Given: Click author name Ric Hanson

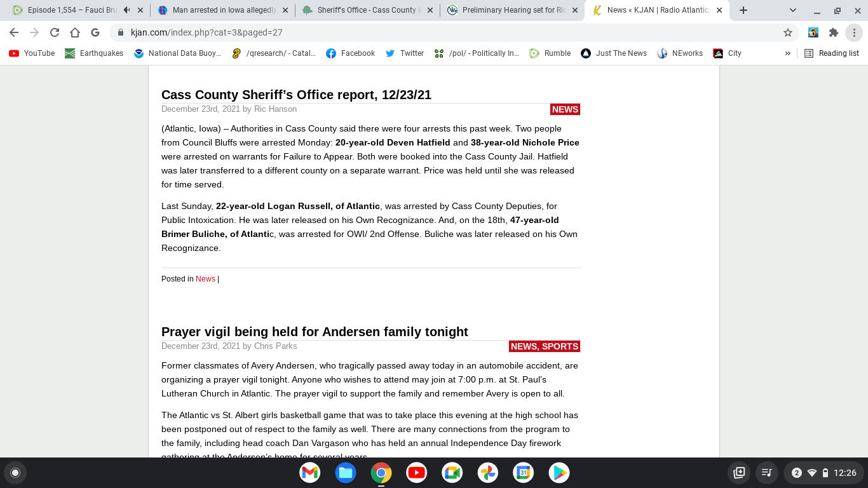Looking at the screenshot, I should pyautogui.click(x=275, y=109).
